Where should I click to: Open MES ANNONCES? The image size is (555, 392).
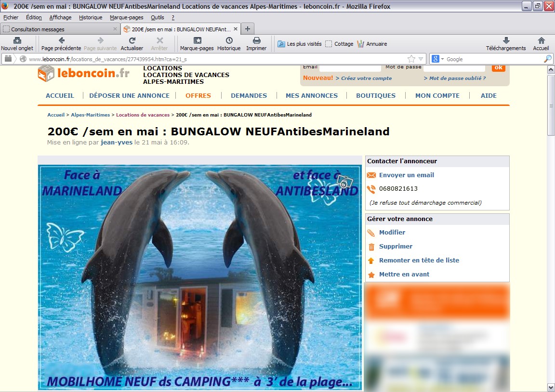[312, 95]
